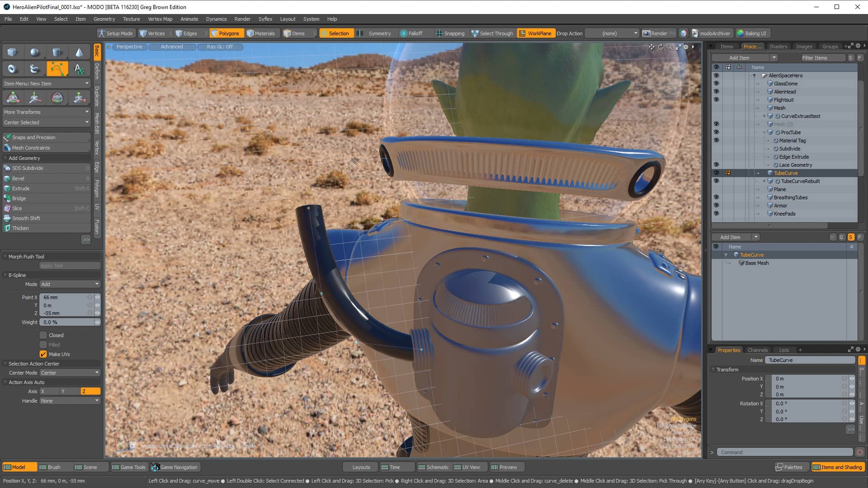Select the Cube primitive tool
Screen dimensions: 868x488
coord(12,52)
